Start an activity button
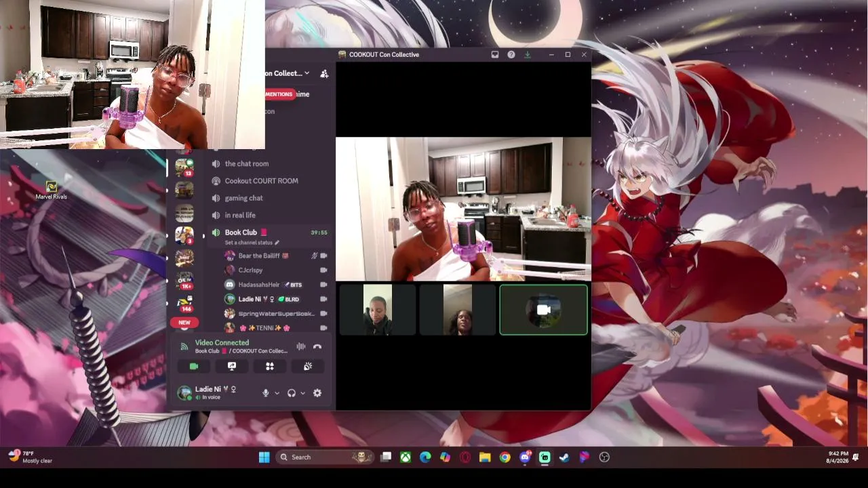The height and width of the screenshot is (488, 868). [x=270, y=366]
